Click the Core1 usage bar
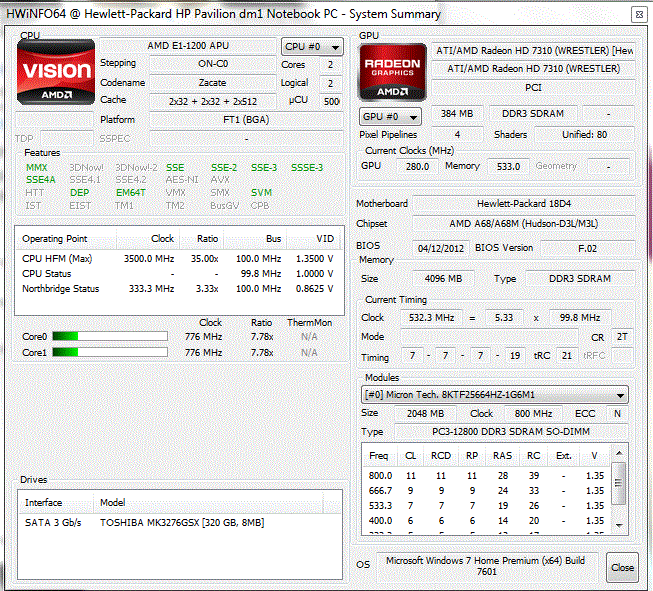The image size is (653, 591). pos(110,352)
